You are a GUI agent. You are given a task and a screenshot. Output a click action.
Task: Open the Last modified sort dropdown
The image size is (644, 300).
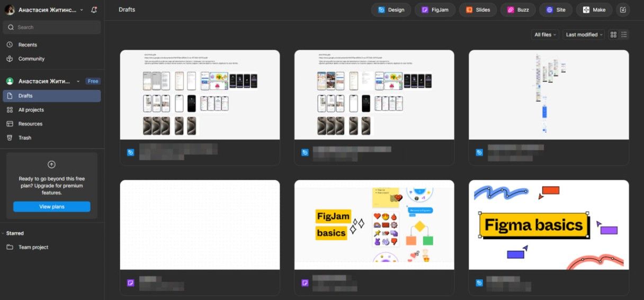[x=584, y=35]
